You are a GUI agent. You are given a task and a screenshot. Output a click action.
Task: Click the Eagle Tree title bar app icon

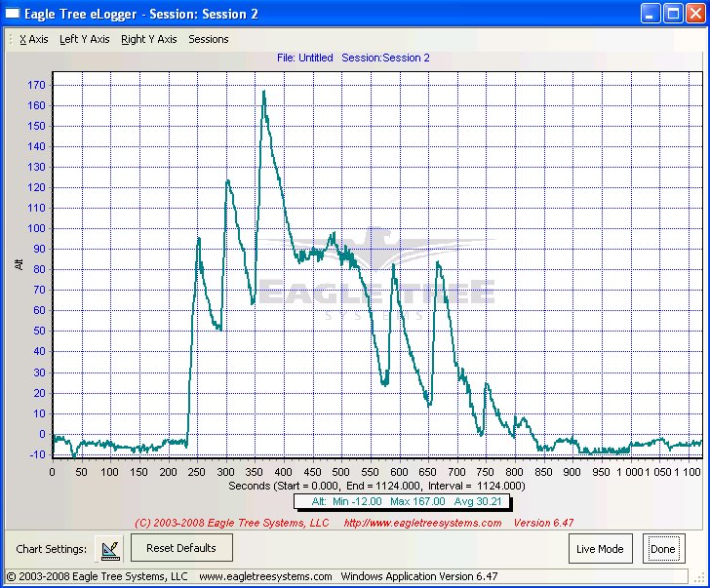[15, 14]
